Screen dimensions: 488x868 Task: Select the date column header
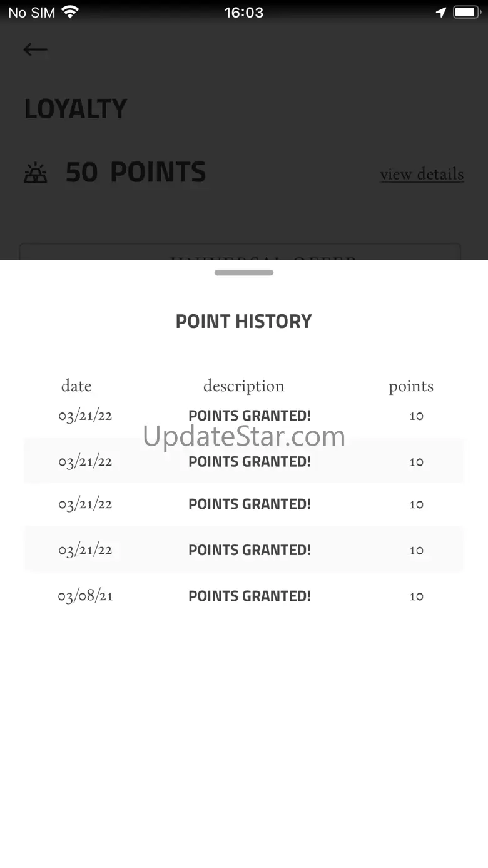tap(76, 386)
